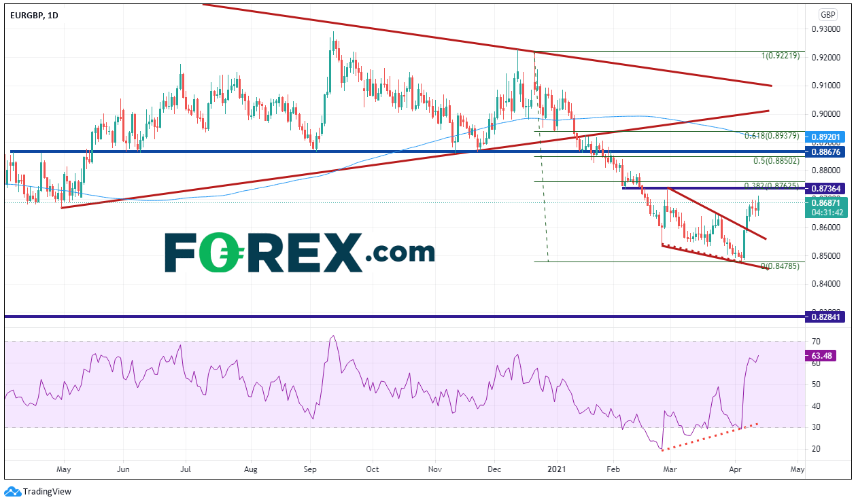Click the GBP currency button
The image size is (856, 504).
click(x=827, y=14)
